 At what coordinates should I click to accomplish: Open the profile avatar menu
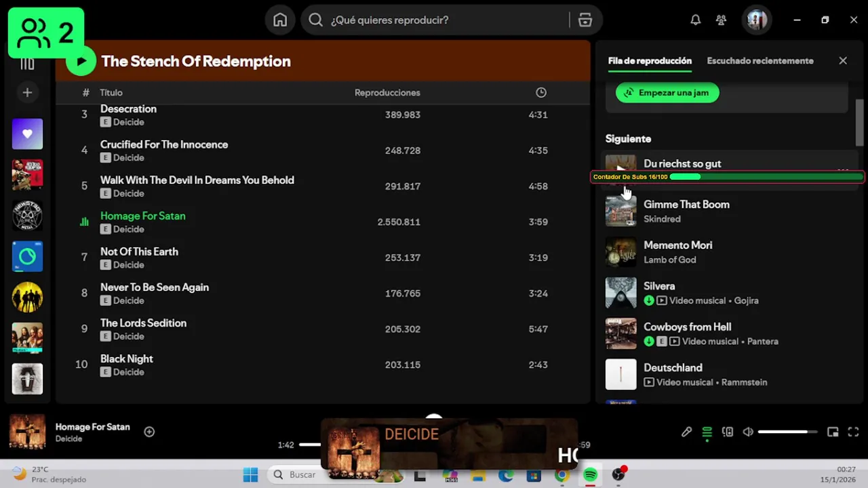pyautogui.click(x=757, y=20)
